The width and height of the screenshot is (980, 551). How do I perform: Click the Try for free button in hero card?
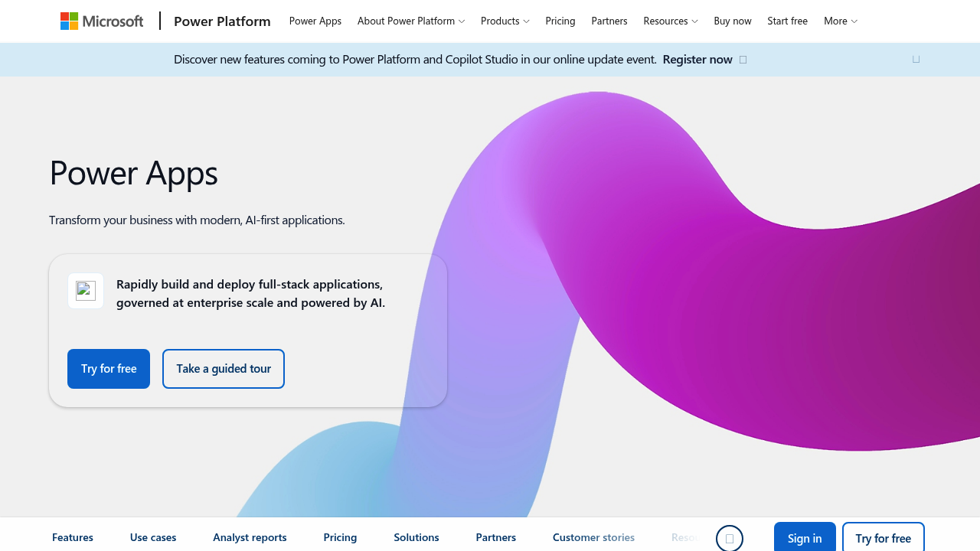click(109, 369)
